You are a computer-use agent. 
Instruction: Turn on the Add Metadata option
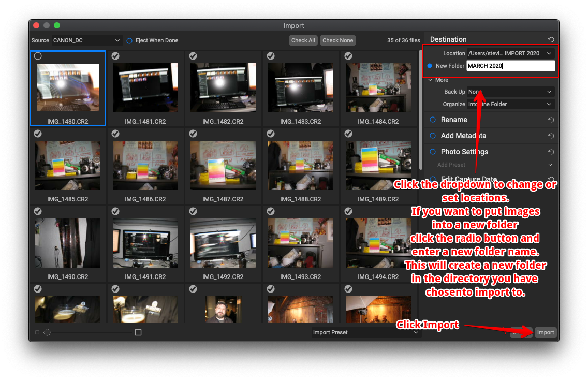pyautogui.click(x=433, y=136)
